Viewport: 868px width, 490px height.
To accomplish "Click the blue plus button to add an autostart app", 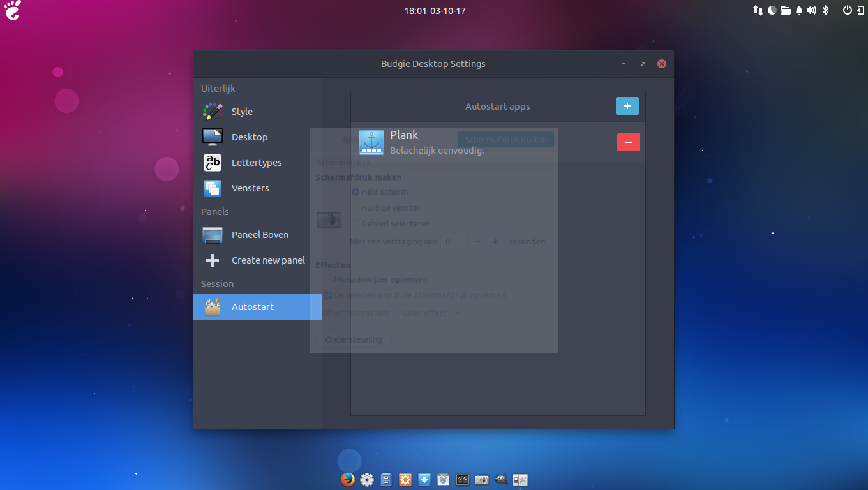I will 627,106.
